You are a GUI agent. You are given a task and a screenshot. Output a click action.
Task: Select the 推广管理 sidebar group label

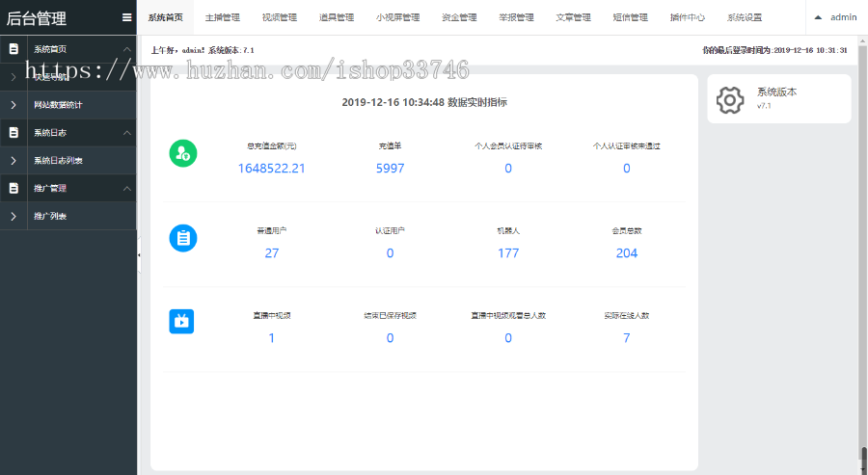(x=50, y=188)
